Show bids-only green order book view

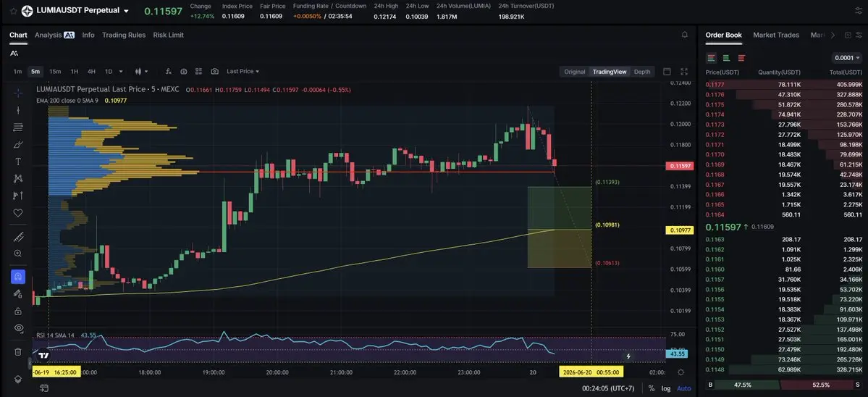[x=726, y=57]
